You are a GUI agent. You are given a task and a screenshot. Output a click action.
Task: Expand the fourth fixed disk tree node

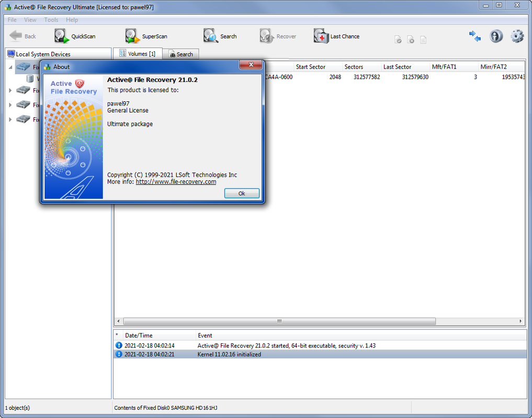[10, 119]
